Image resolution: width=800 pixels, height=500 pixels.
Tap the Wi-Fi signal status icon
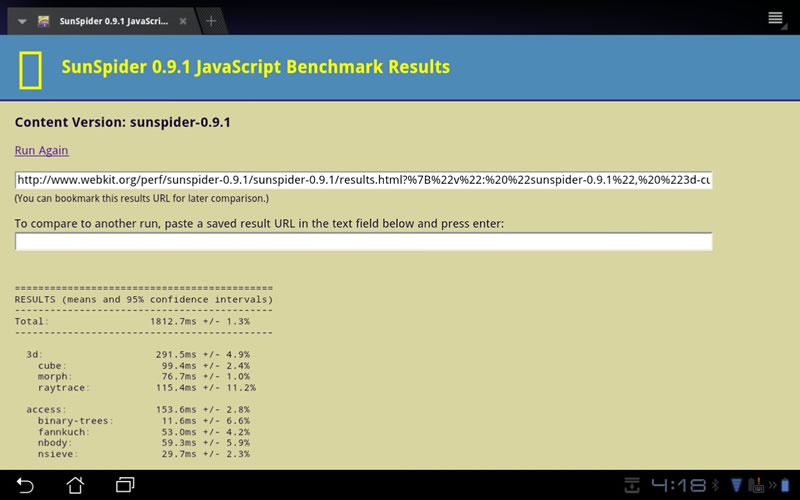coord(736,485)
